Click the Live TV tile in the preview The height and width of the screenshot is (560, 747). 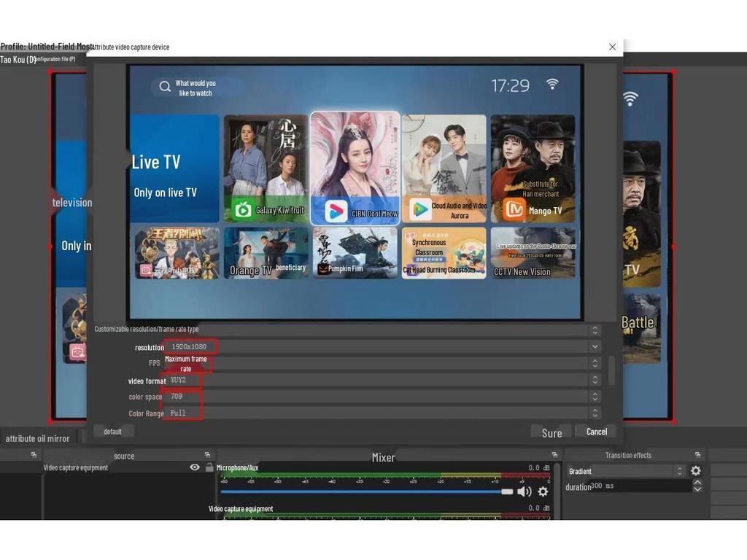(174, 168)
